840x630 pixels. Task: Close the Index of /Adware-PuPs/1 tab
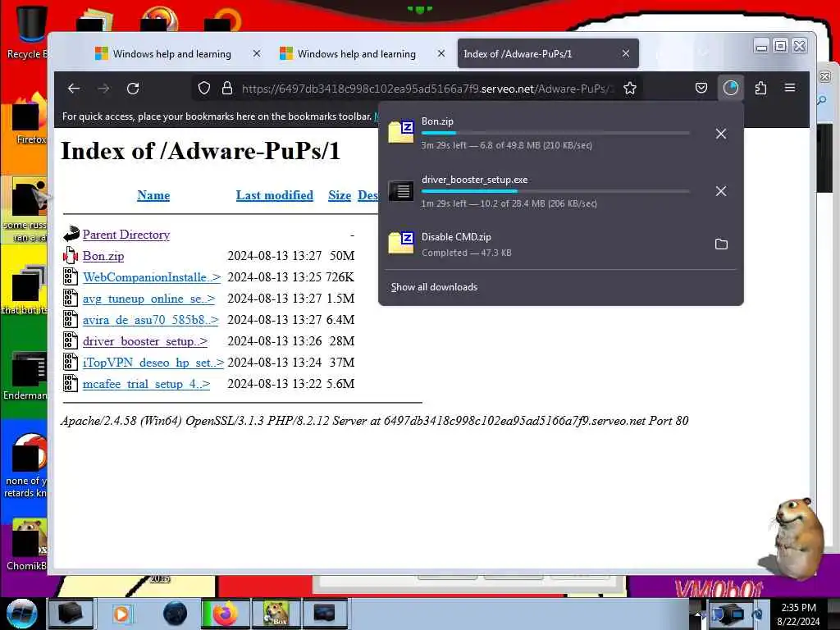click(x=626, y=53)
